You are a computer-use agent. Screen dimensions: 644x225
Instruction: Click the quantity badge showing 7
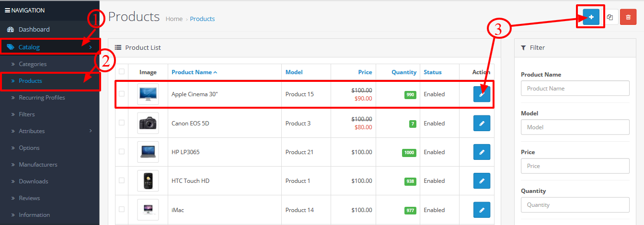click(413, 124)
